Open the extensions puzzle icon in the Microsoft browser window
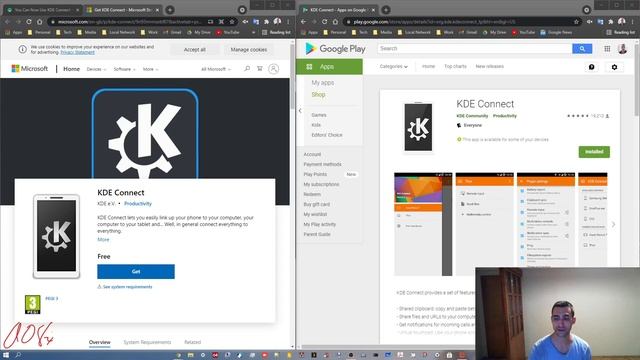The width and height of the screenshot is (640, 360). (x=267, y=22)
